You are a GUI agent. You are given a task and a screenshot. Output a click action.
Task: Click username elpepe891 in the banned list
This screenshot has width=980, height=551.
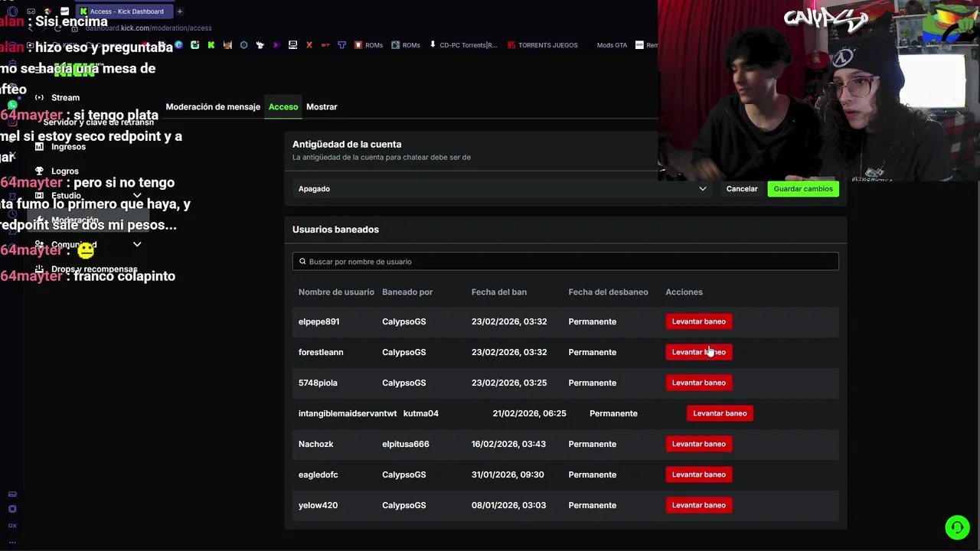318,321
